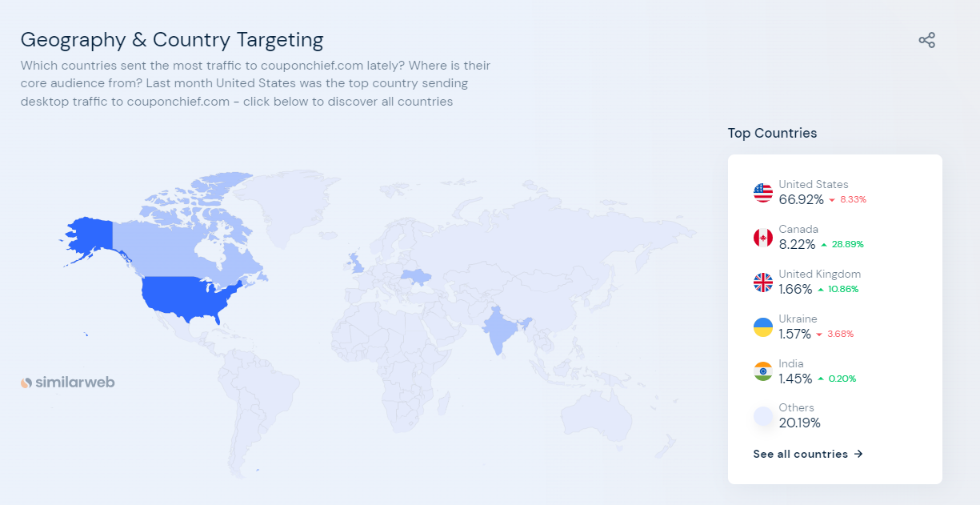Click the Top Countries heading
Viewport: 980px width, 505px height.
coord(772,133)
